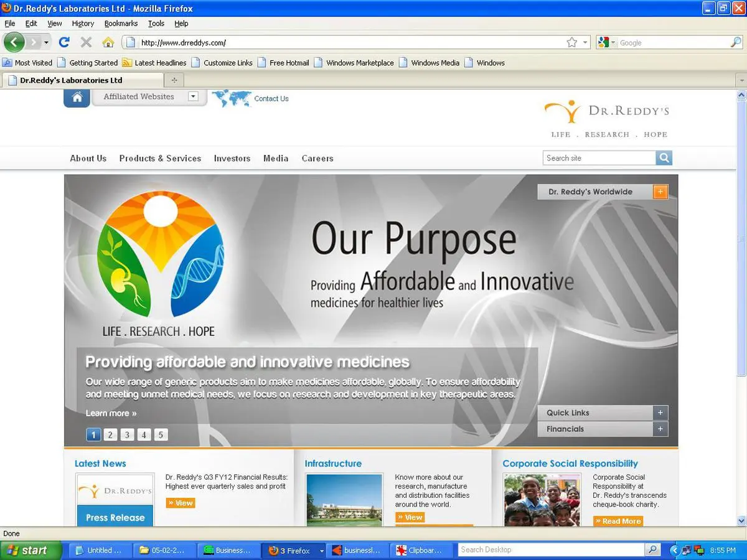Go to the browser Home page icon

(108, 42)
